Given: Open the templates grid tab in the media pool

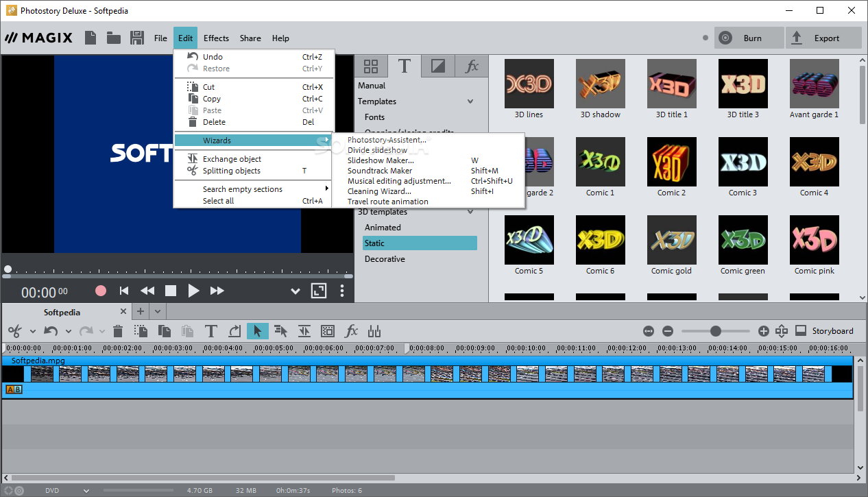Looking at the screenshot, I should pyautogui.click(x=371, y=66).
